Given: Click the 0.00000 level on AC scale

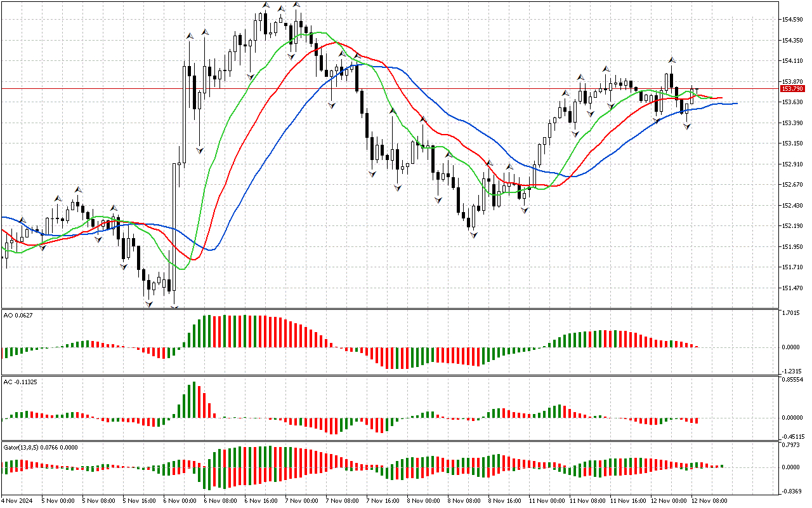Looking at the screenshot, I should click(793, 418).
